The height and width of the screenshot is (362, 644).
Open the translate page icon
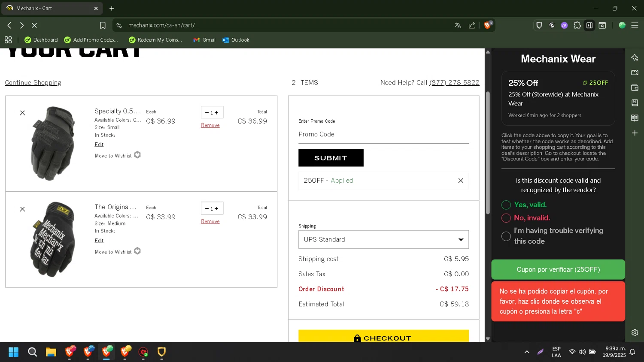point(458,25)
